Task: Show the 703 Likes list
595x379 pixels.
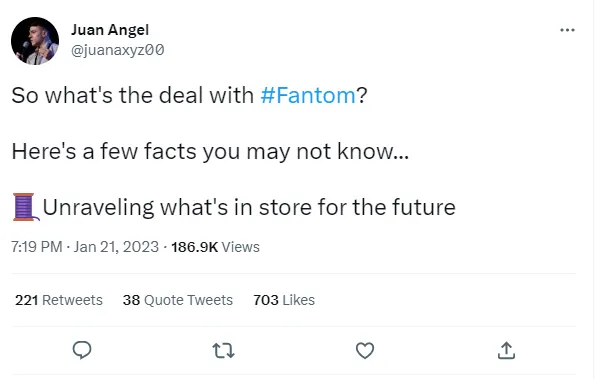Action: point(284,300)
